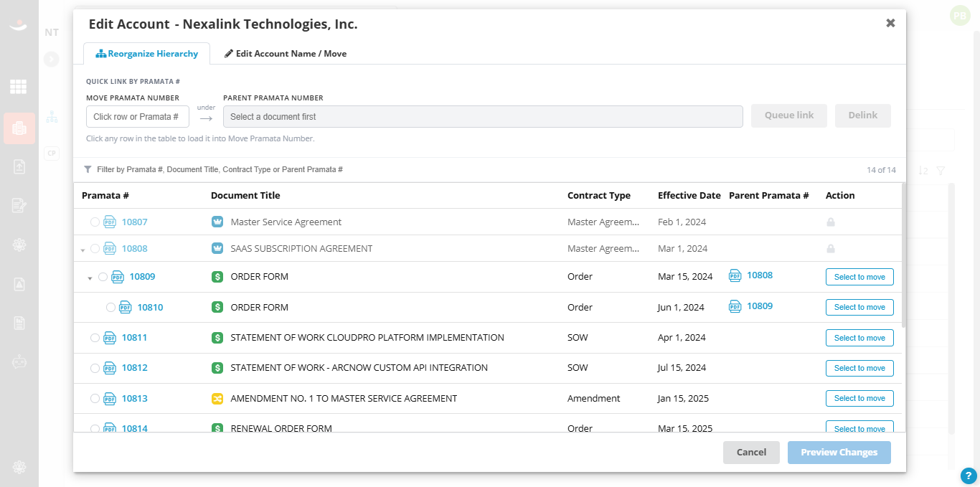
Task: Click lock icon in Master Service Agreement row
Action: [x=831, y=222]
